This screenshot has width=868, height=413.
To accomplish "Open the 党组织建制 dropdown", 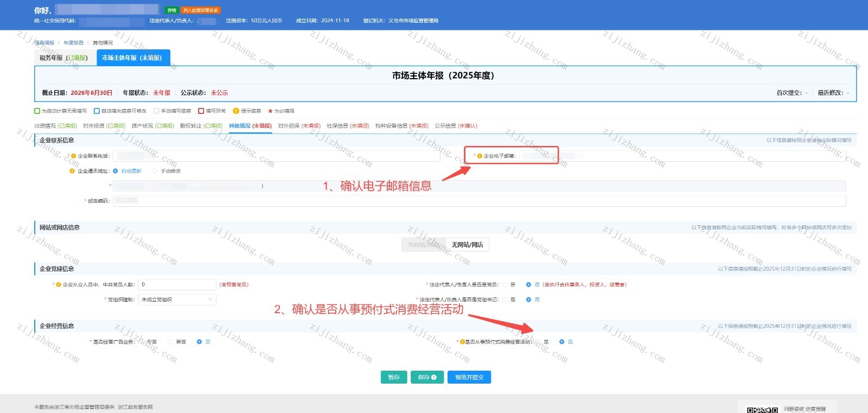I will point(177,300).
